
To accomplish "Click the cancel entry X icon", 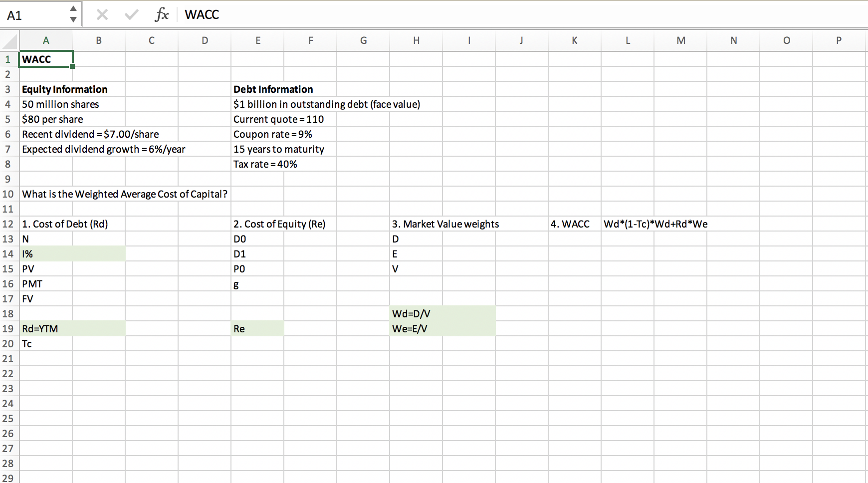I will point(102,15).
